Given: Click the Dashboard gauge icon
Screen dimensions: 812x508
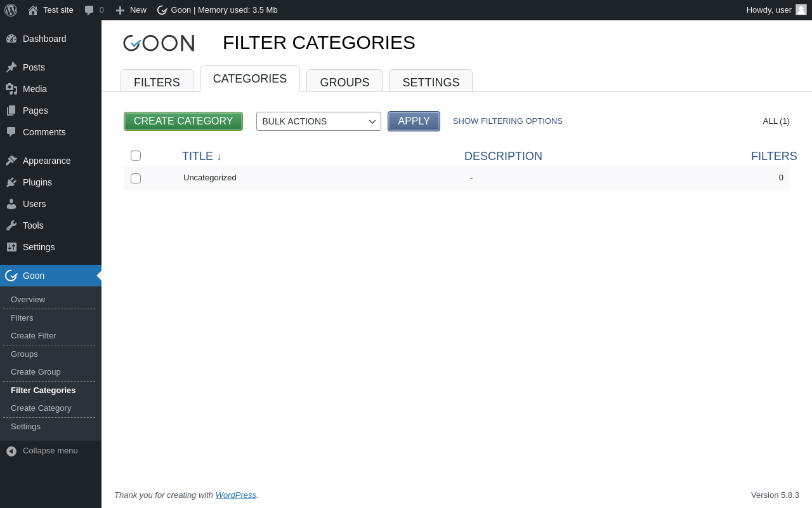Looking at the screenshot, I should (11, 39).
